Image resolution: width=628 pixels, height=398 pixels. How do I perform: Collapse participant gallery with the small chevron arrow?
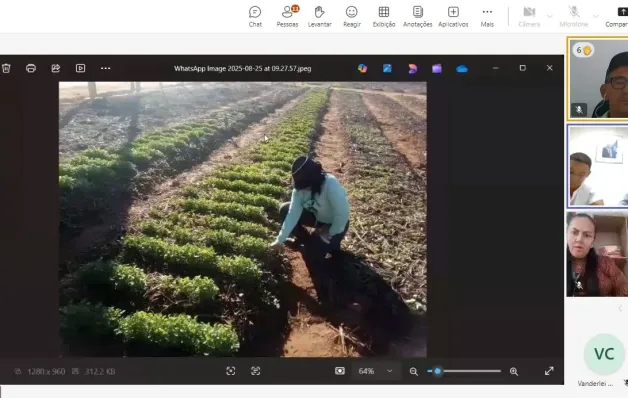click(620, 308)
